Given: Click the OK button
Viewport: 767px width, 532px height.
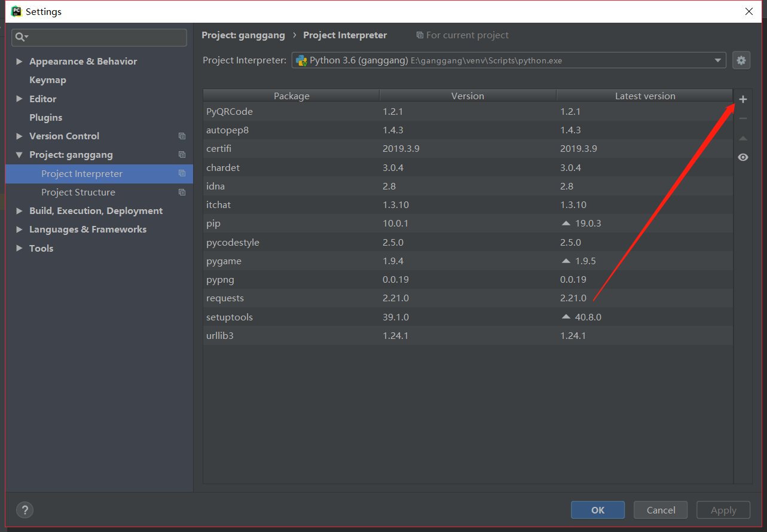Looking at the screenshot, I should (x=598, y=510).
